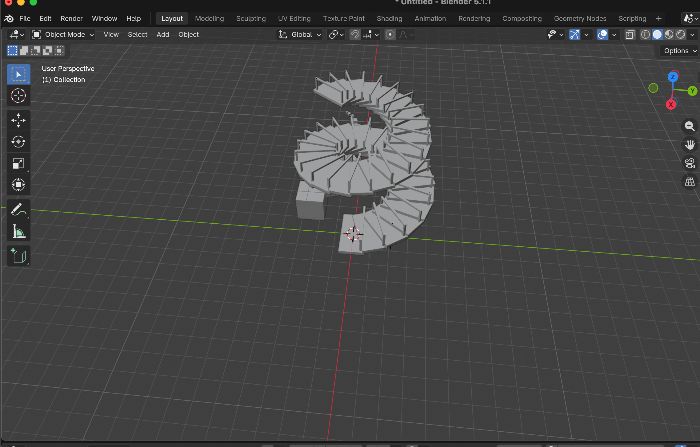Viewport: 700px width, 447px height.
Task: Open snapping options dropdown
Action: point(371,34)
